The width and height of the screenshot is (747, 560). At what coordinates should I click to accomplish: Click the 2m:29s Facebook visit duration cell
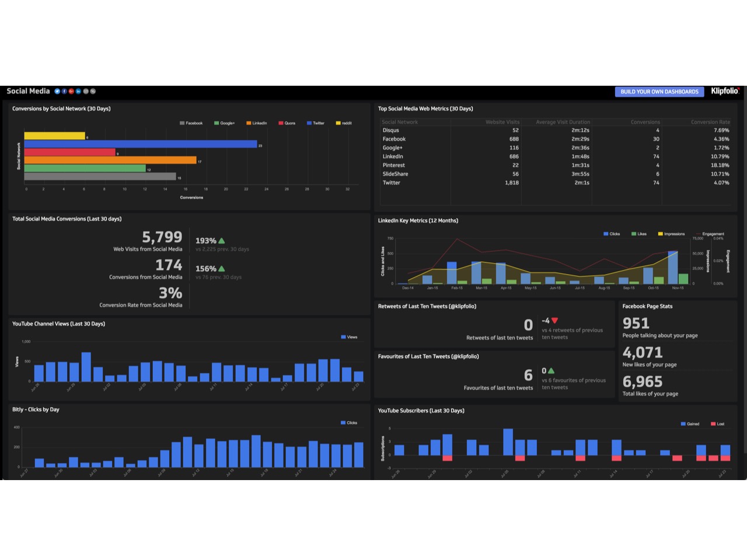(580, 139)
